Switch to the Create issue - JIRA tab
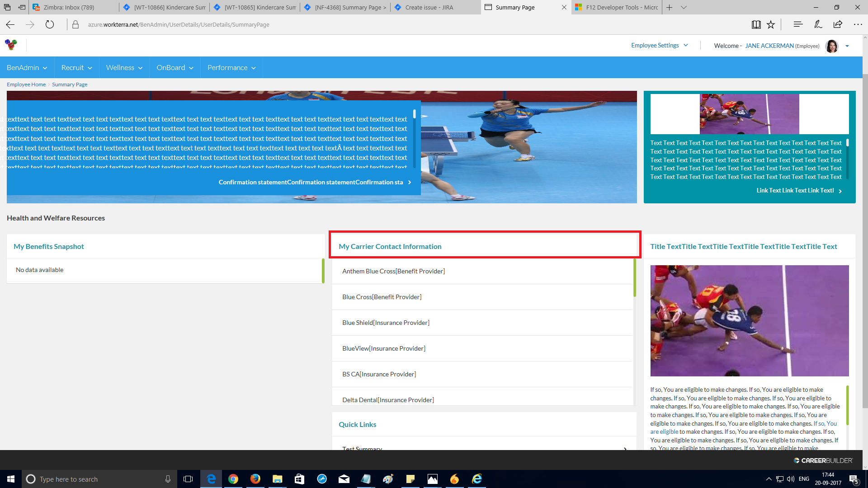The image size is (868, 488). coord(429,7)
